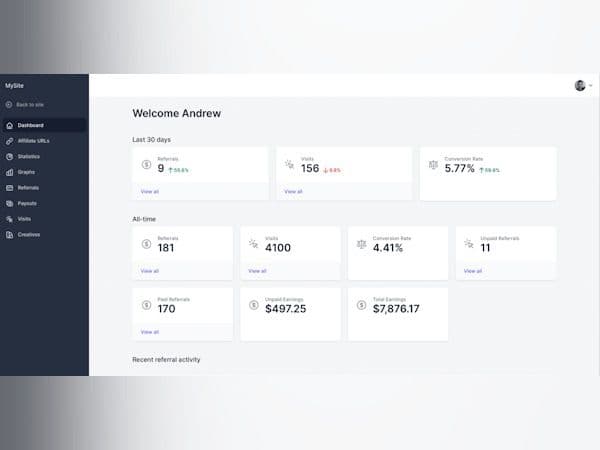This screenshot has width=600, height=450.
Task: Open Creatives in the sidebar menu
Action: point(29,235)
